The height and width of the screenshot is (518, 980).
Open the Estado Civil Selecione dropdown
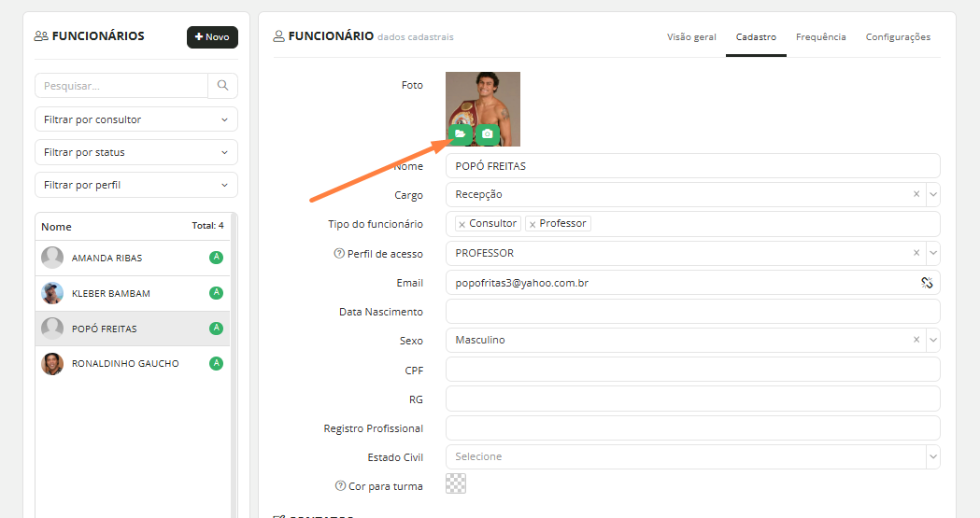[692, 456]
